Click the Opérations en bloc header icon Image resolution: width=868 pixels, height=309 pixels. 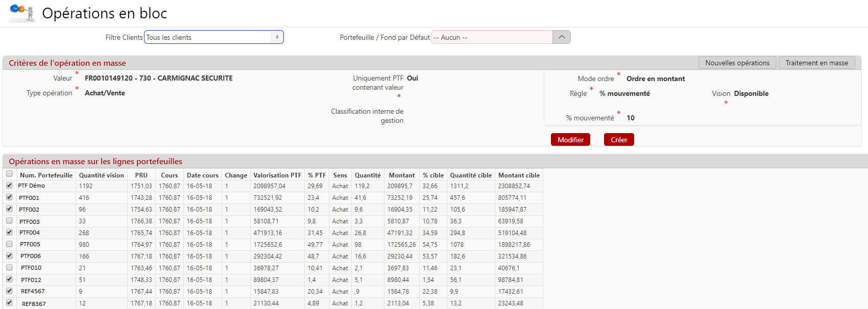22,13
